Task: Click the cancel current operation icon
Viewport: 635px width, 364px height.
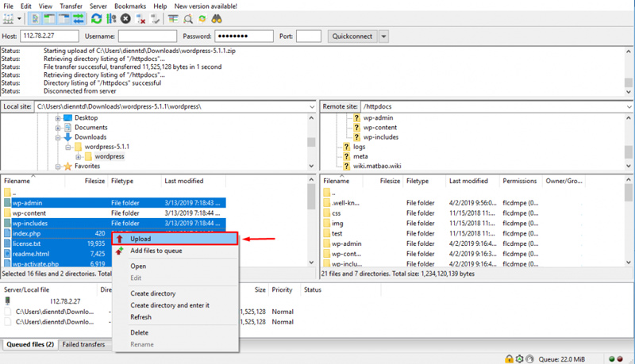Action: click(x=125, y=18)
